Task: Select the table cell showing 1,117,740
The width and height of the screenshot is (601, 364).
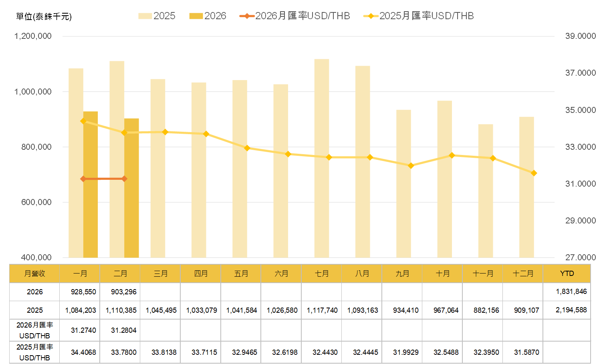Action: [322, 310]
